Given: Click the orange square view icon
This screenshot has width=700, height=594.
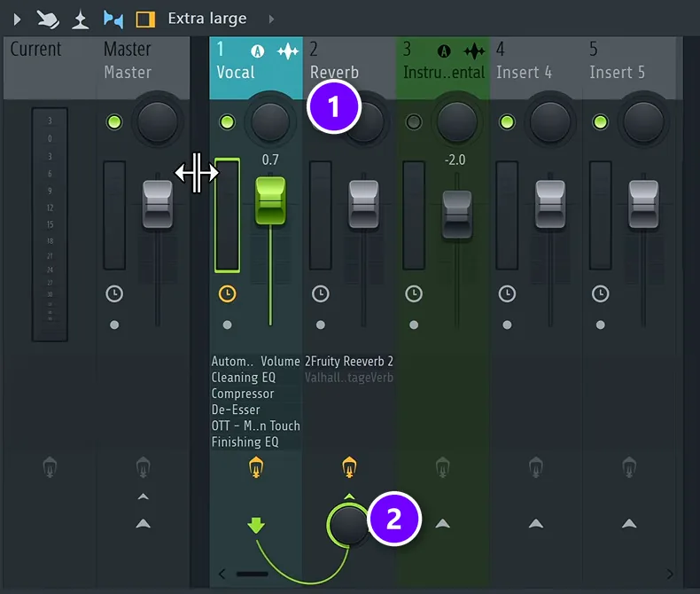Looking at the screenshot, I should (x=145, y=20).
